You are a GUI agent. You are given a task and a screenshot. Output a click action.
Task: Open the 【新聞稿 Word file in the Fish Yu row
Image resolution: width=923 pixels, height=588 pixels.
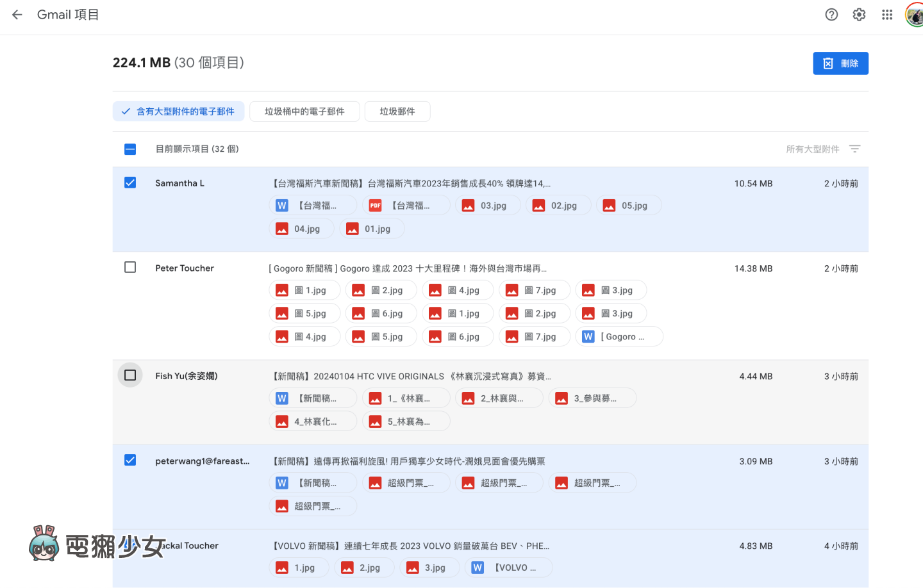tap(313, 398)
